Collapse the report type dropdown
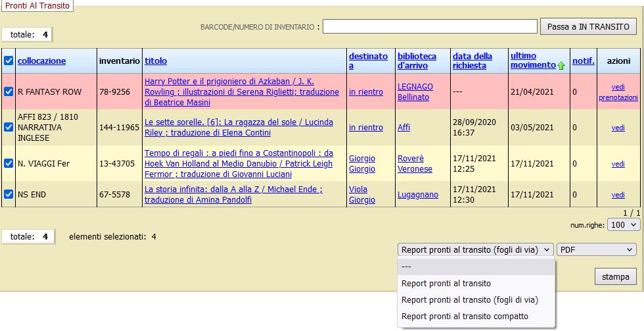This screenshot has width=644, height=331. point(476,249)
